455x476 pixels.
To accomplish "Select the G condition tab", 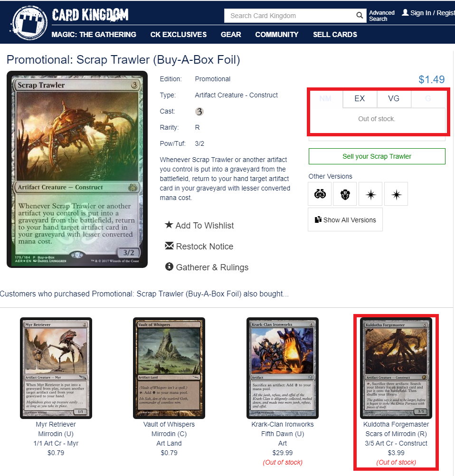I will click(428, 99).
